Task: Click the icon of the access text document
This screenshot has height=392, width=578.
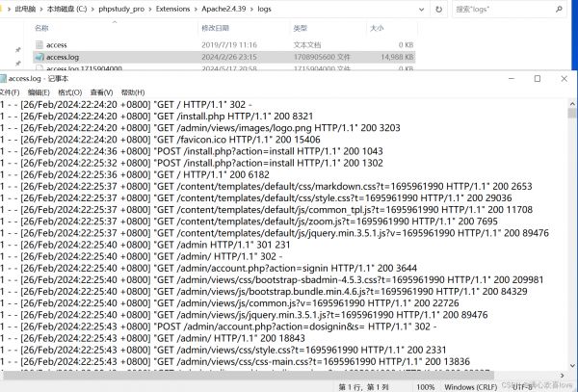Action: pyautogui.click(x=39, y=44)
